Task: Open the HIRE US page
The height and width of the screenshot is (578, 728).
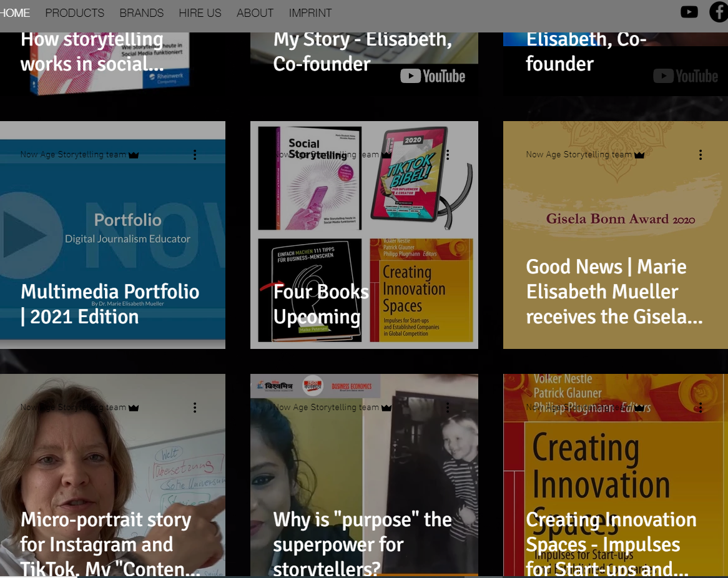Action: 200,13
